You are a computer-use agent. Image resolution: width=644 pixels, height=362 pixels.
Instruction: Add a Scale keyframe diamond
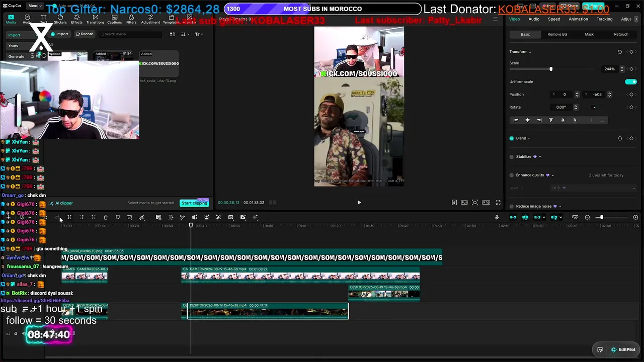[631, 69]
